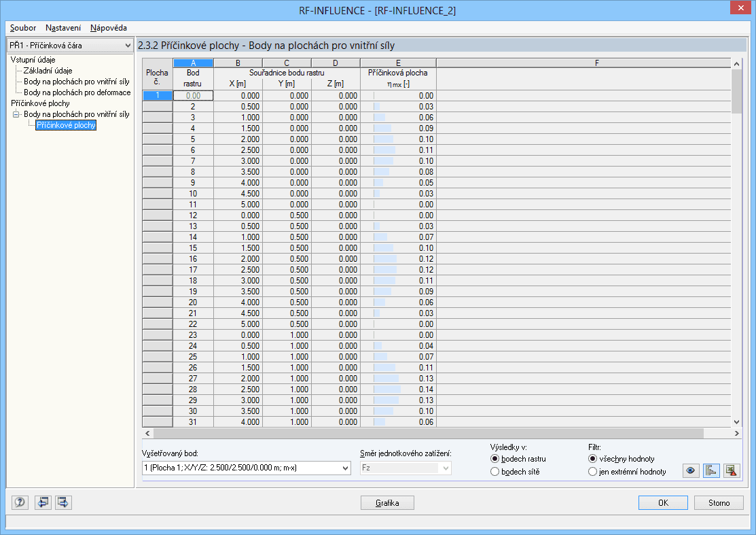This screenshot has width=756, height=535.
Task: Click the horizontal scrollbar left arrow
Action: point(147,433)
